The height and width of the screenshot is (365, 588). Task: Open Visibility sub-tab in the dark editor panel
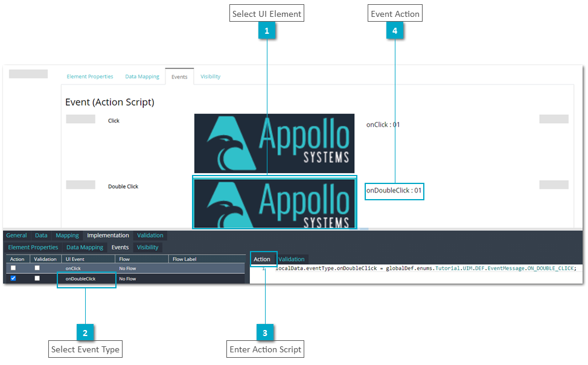(x=147, y=247)
